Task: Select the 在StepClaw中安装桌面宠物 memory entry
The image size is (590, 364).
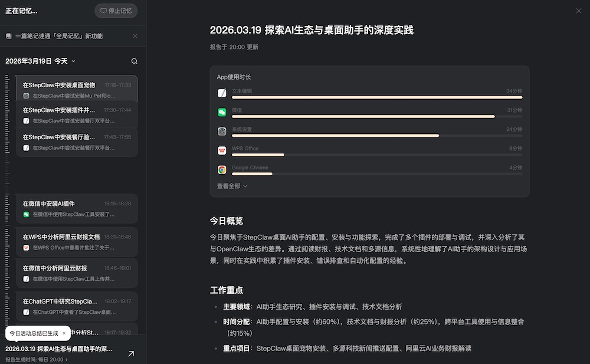Action: click(77, 90)
